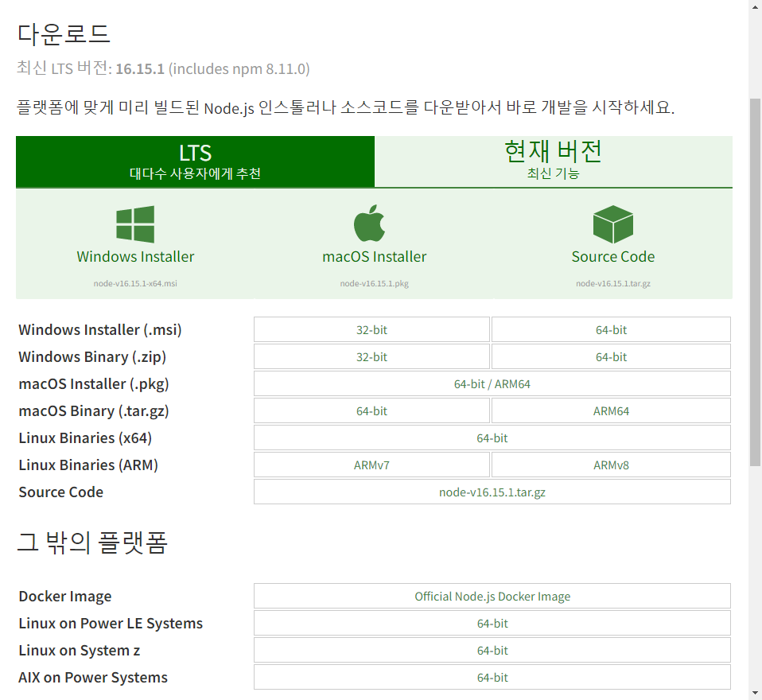Download 64-bit AIX on Power Systems
The image size is (762, 700).
[x=492, y=678]
